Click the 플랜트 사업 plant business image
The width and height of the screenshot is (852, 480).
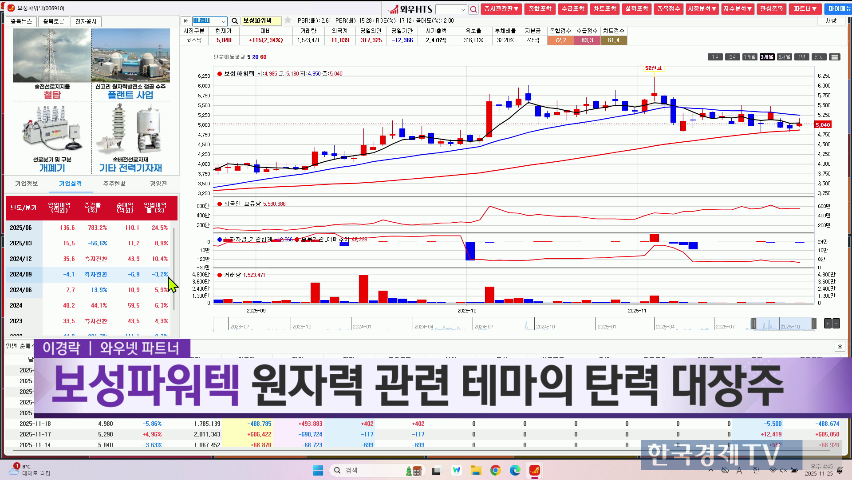point(132,56)
